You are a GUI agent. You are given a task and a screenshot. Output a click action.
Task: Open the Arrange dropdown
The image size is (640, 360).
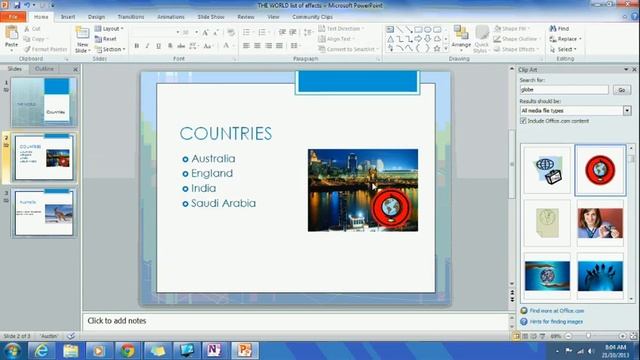461,39
